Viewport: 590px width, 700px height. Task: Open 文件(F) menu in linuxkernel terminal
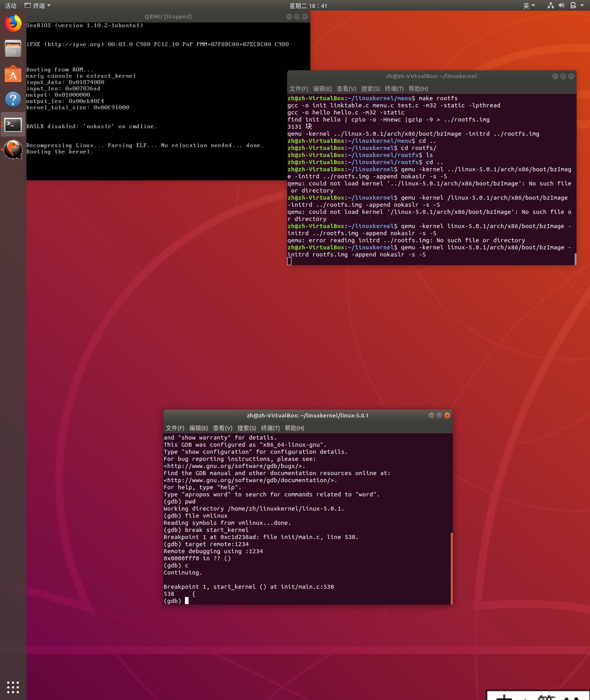pyautogui.click(x=299, y=89)
